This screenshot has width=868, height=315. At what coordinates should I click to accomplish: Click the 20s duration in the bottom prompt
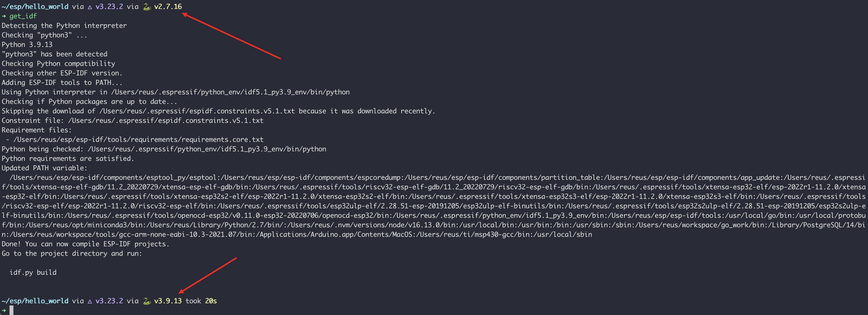pos(211,301)
